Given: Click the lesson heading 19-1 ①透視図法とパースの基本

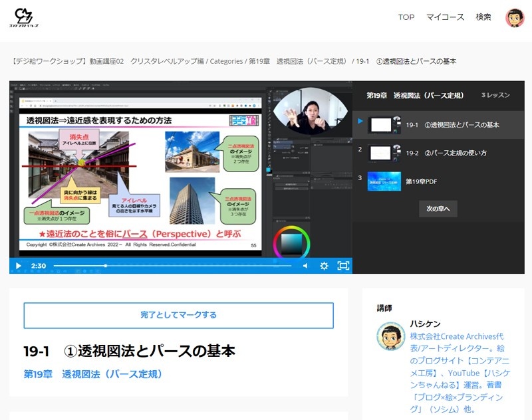Looking at the screenshot, I should coord(129,351).
